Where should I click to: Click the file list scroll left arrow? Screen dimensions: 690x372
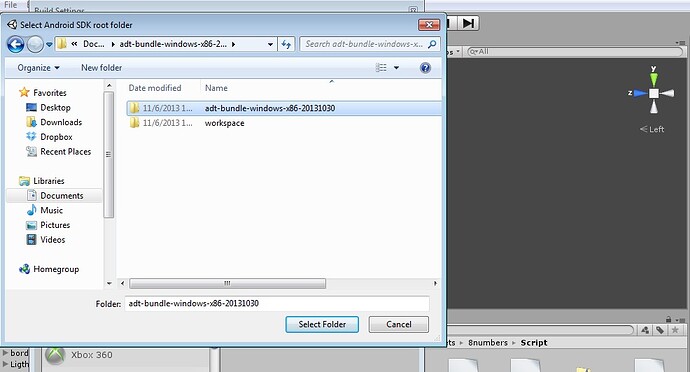pos(123,284)
